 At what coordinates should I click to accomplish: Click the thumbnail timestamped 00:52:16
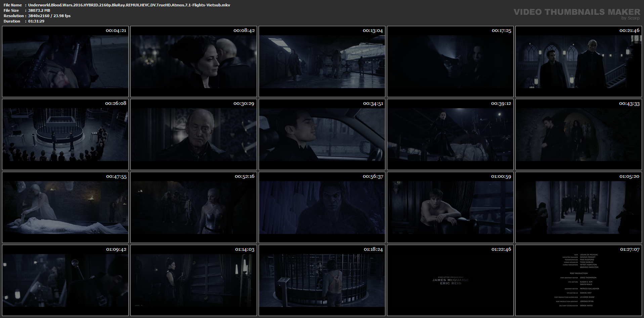pos(194,207)
